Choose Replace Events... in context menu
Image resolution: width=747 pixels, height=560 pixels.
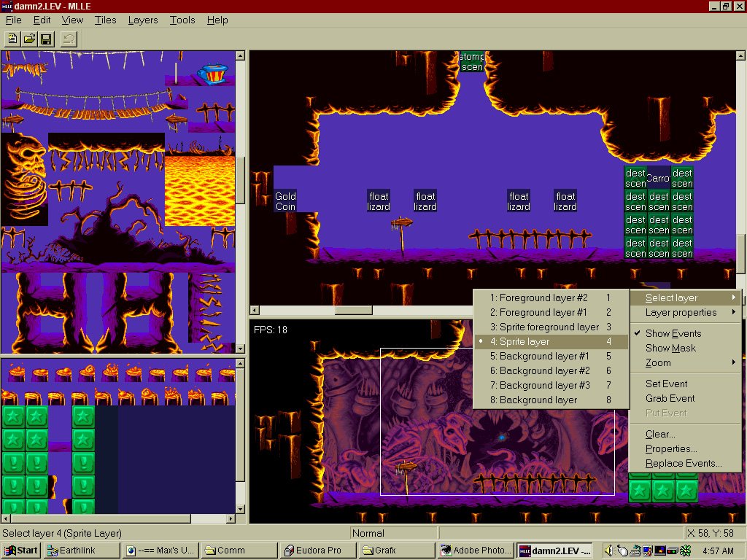(685, 463)
